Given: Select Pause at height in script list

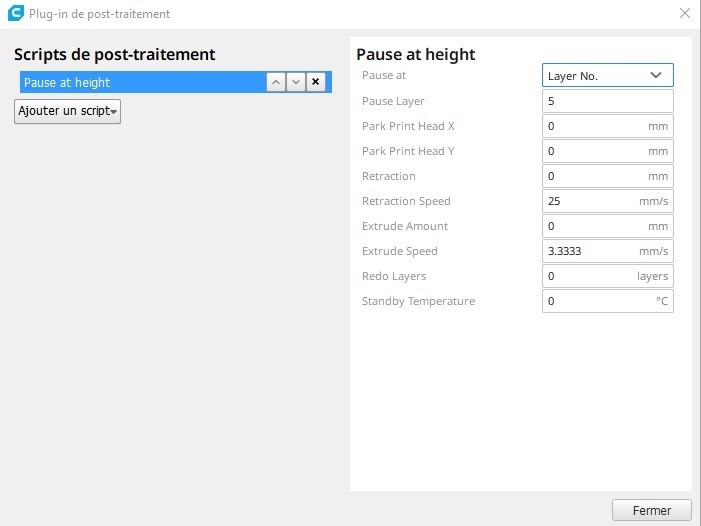Looking at the screenshot, I should (x=140, y=82).
